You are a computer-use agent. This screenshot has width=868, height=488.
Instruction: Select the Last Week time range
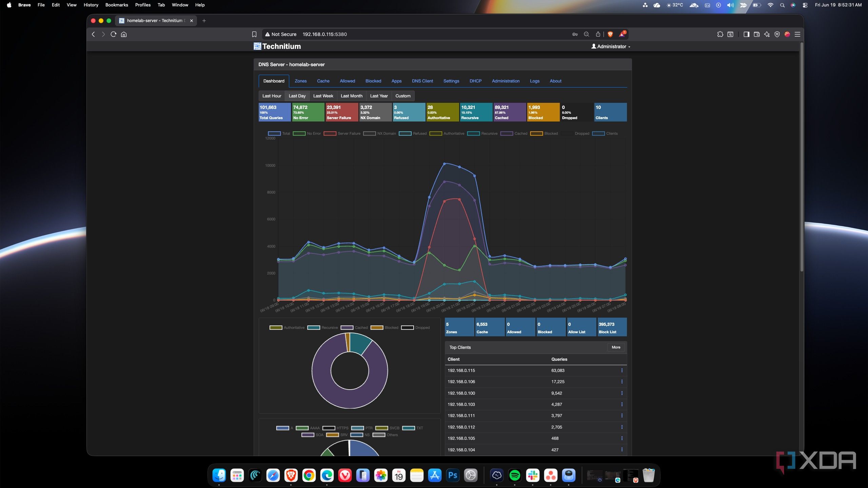point(323,96)
